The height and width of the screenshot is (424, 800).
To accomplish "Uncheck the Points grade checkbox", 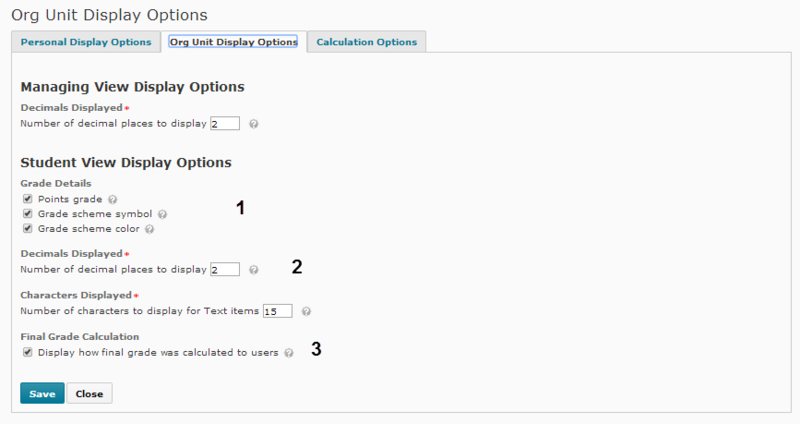I will pyautogui.click(x=26, y=199).
